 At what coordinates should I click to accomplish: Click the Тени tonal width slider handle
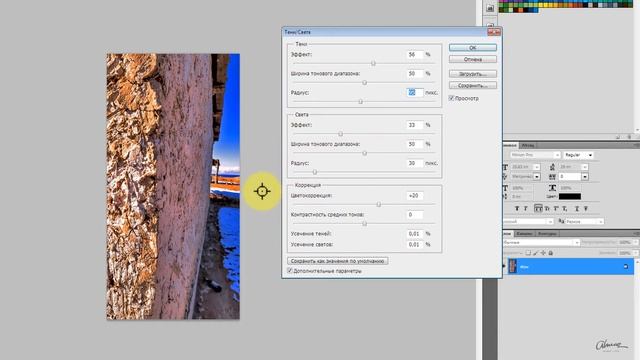tap(364, 82)
